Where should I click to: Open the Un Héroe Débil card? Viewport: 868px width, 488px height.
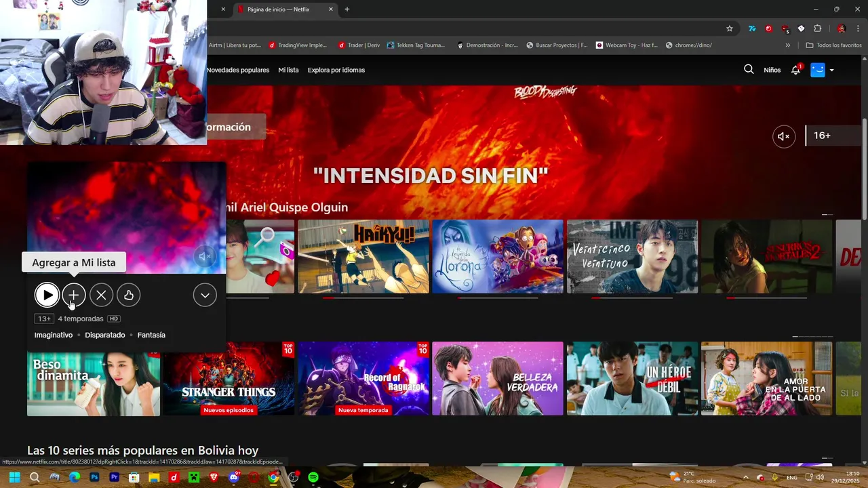(632, 378)
